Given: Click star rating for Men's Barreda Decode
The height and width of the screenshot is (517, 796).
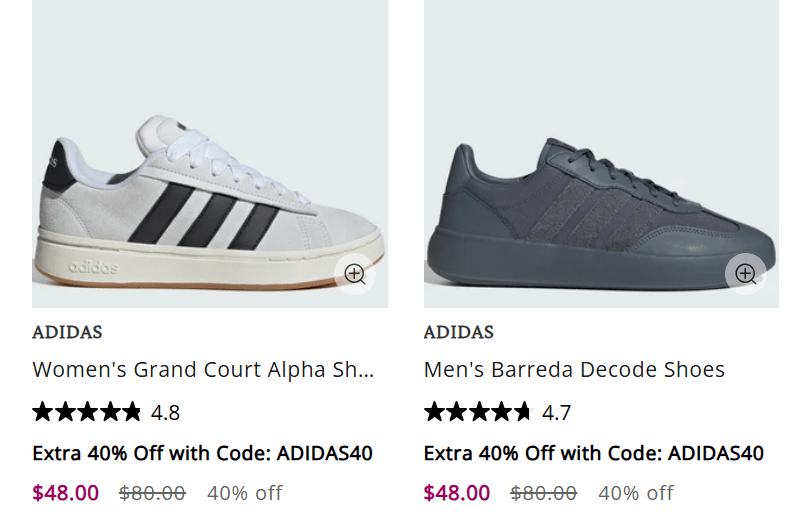Looking at the screenshot, I should 478,412.
